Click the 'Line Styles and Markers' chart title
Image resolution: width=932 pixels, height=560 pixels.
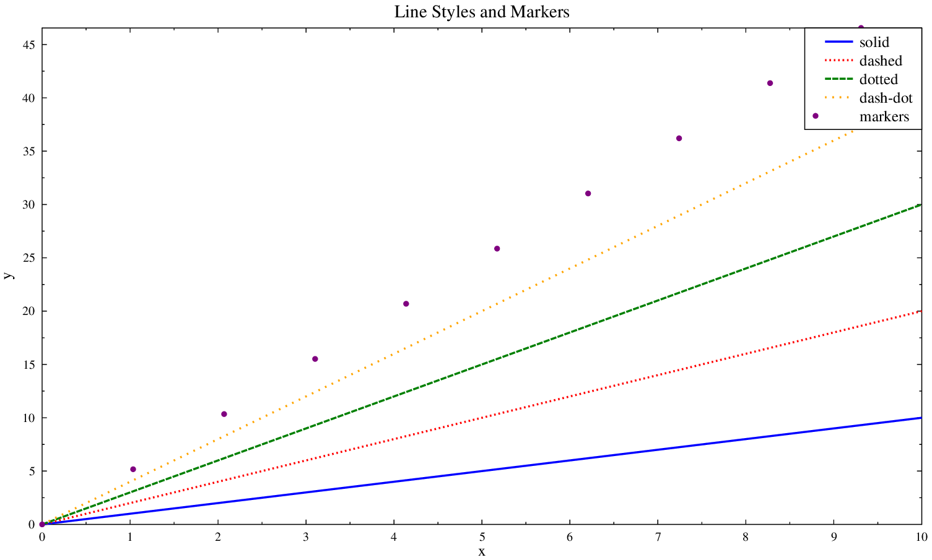pos(481,12)
